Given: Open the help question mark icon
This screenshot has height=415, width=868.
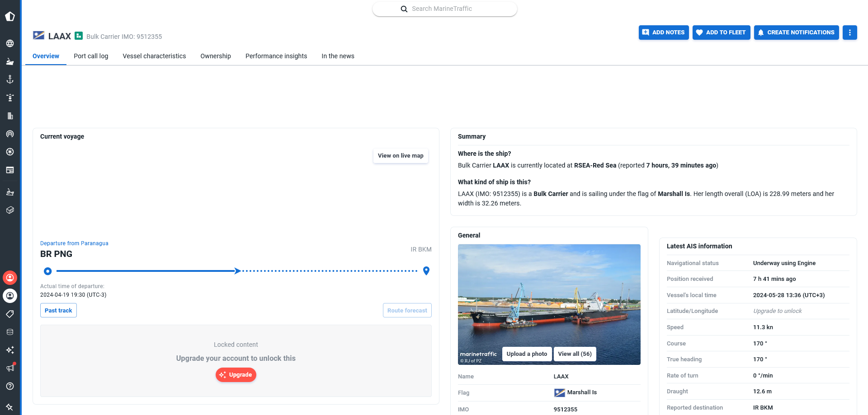Looking at the screenshot, I should click(x=10, y=386).
